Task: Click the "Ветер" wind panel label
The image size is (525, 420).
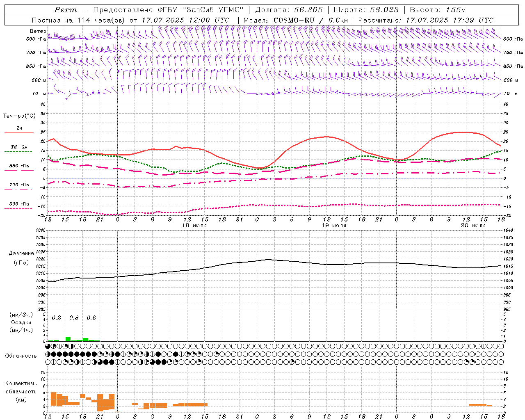Action: 38,31
